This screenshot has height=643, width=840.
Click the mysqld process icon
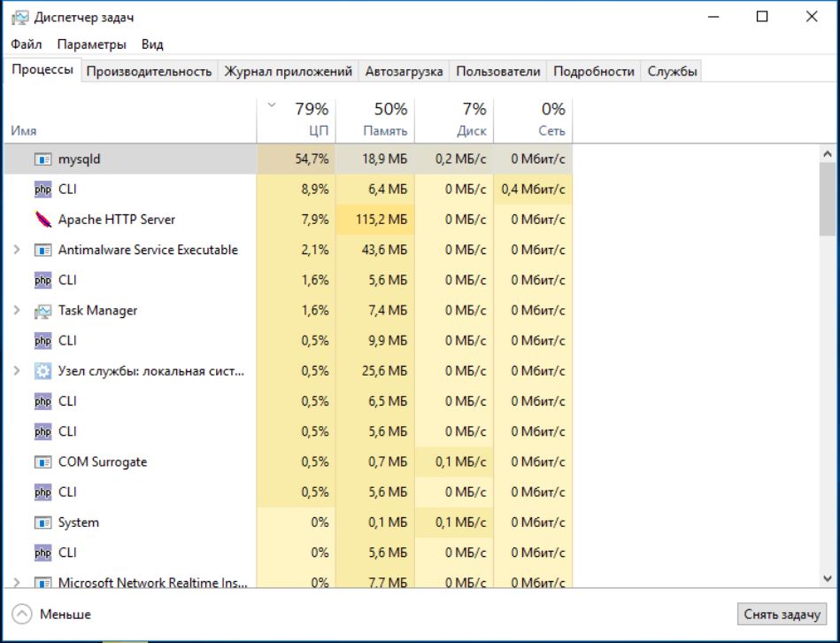pyautogui.click(x=42, y=159)
